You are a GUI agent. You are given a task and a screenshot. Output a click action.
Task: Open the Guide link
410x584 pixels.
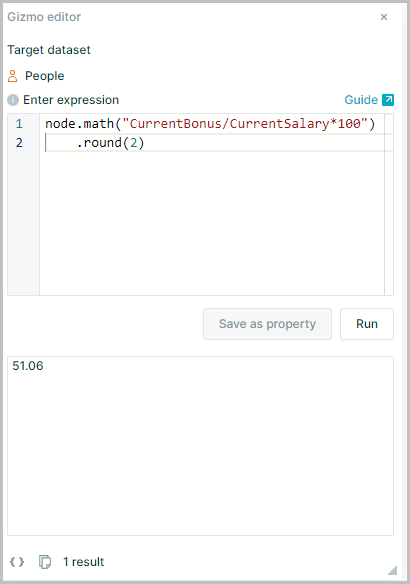[361, 100]
